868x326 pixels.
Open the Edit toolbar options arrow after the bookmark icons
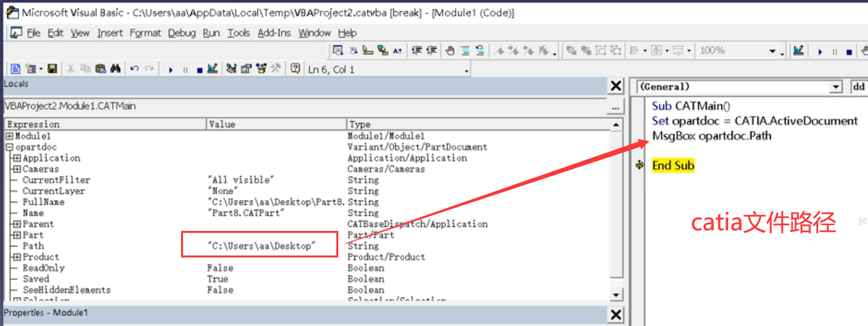click(x=555, y=54)
